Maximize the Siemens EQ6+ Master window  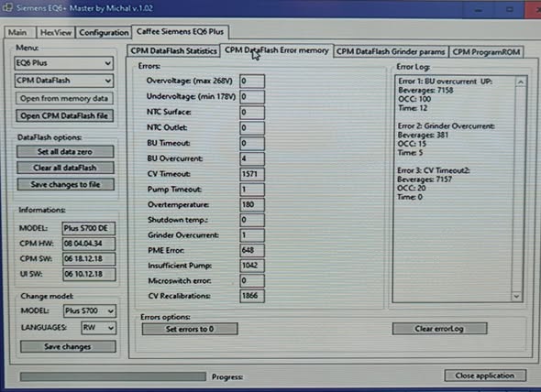tap(509, 9)
